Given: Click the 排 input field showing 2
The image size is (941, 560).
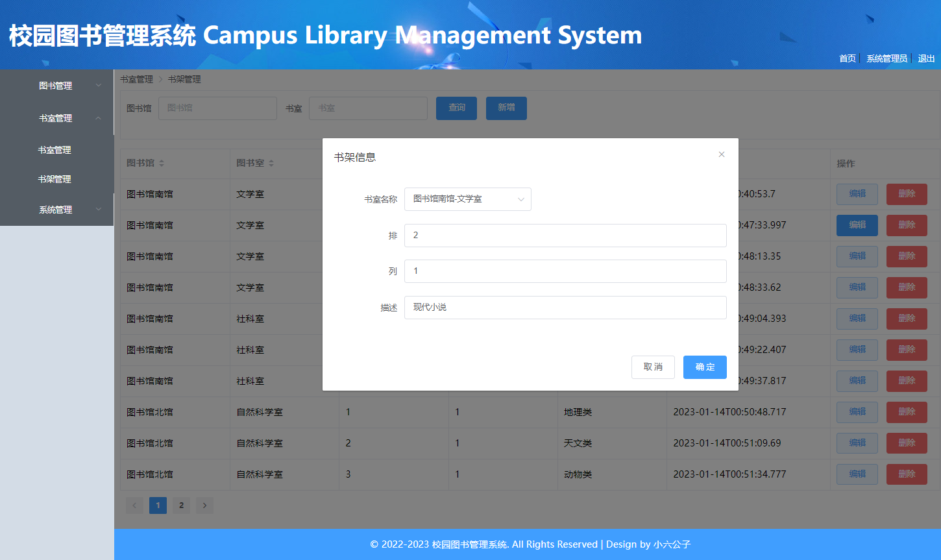Looking at the screenshot, I should pyautogui.click(x=565, y=236).
